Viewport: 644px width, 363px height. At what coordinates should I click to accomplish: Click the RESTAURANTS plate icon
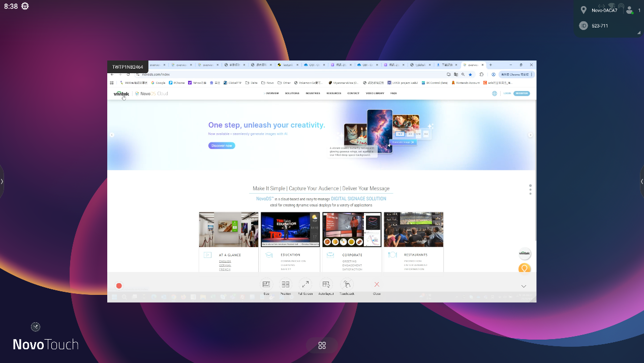pyautogui.click(x=392, y=255)
